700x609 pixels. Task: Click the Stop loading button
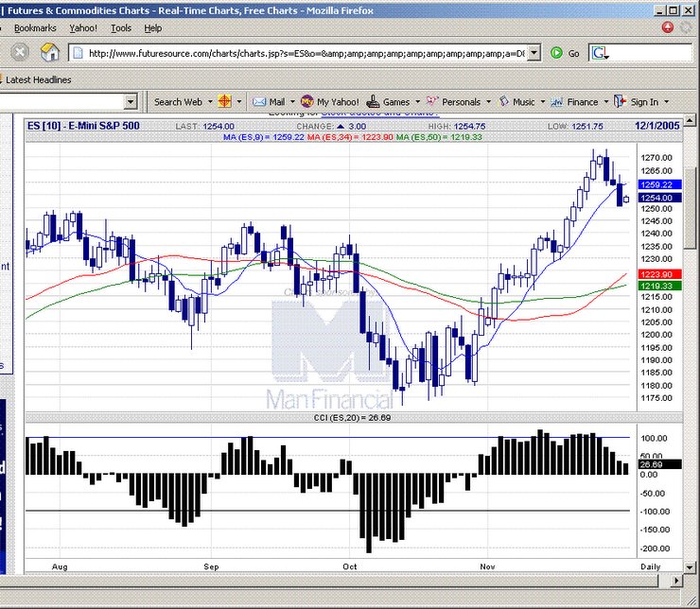[20, 53]
